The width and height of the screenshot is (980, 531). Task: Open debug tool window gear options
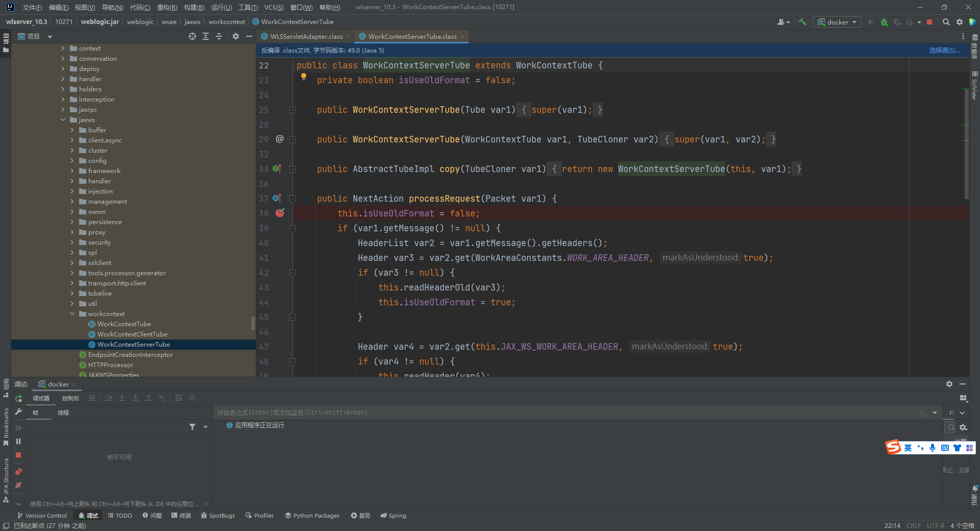[x=949, y=384]
